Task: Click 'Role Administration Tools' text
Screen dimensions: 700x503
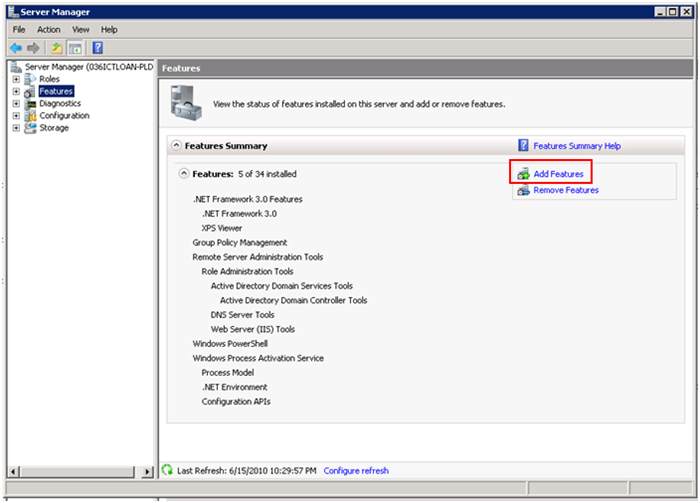Action: 247,271
